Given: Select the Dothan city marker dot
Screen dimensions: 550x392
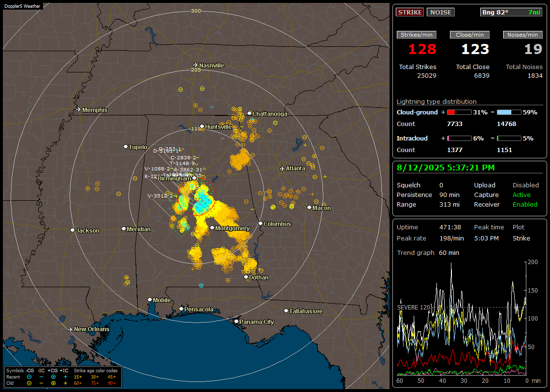Looking at the screenshot, I should click(246, 277).
